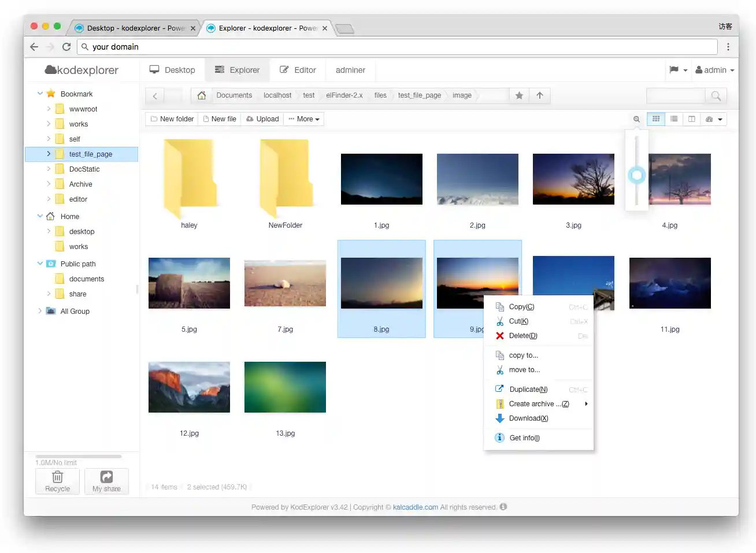756x553 pixels.
Task: Click the kalcaddle.com footer link
Action: coord(415,507)
